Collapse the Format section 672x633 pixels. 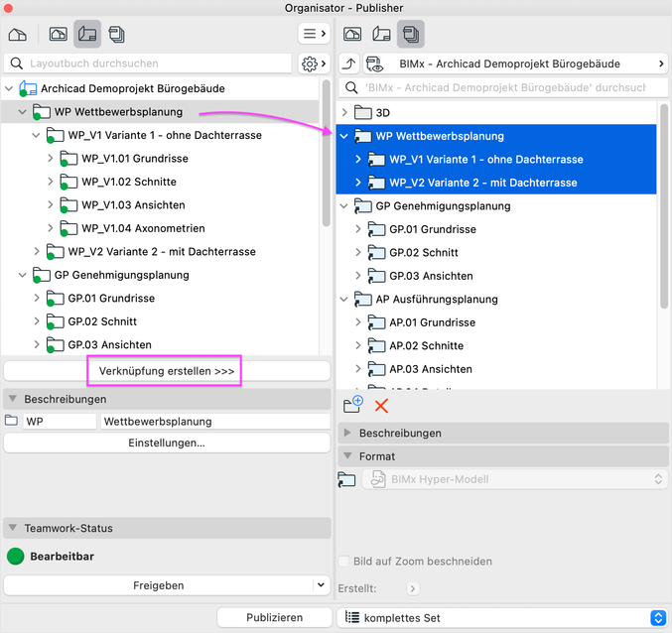point(348,455)
